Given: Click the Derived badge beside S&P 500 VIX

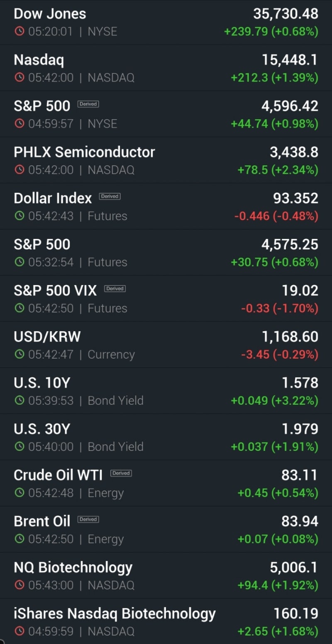Looking at the screenshot, I should [115, 289].
